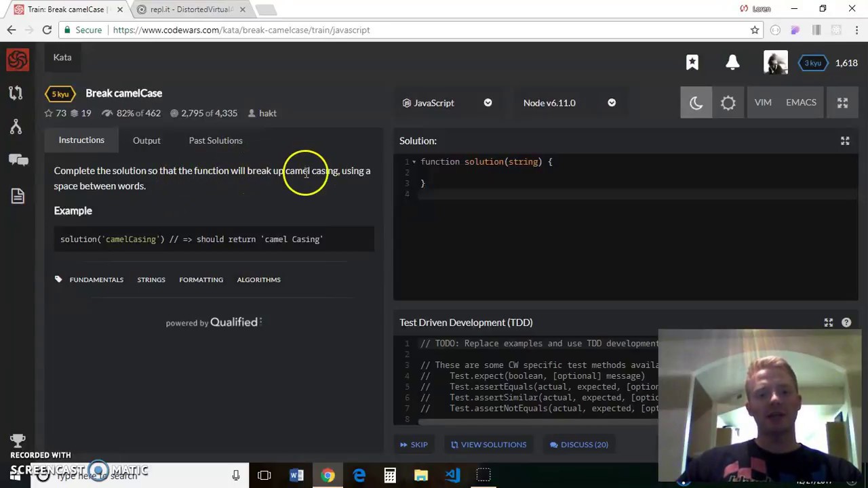Open the Codewars home logo
The height and width of the screenshot is (488, 868).
click(18, 60)
